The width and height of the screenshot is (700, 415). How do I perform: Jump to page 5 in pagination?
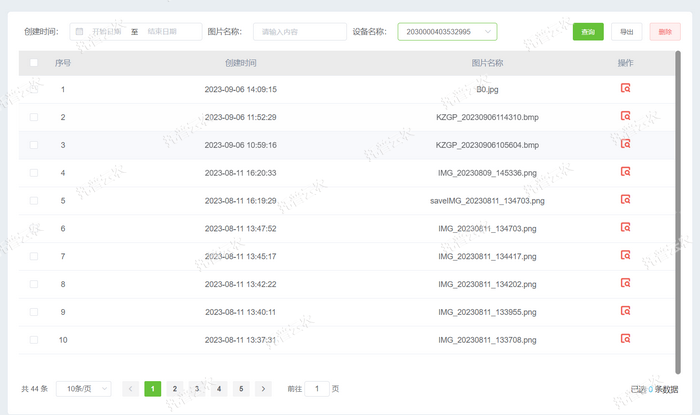tap(241, 388)
